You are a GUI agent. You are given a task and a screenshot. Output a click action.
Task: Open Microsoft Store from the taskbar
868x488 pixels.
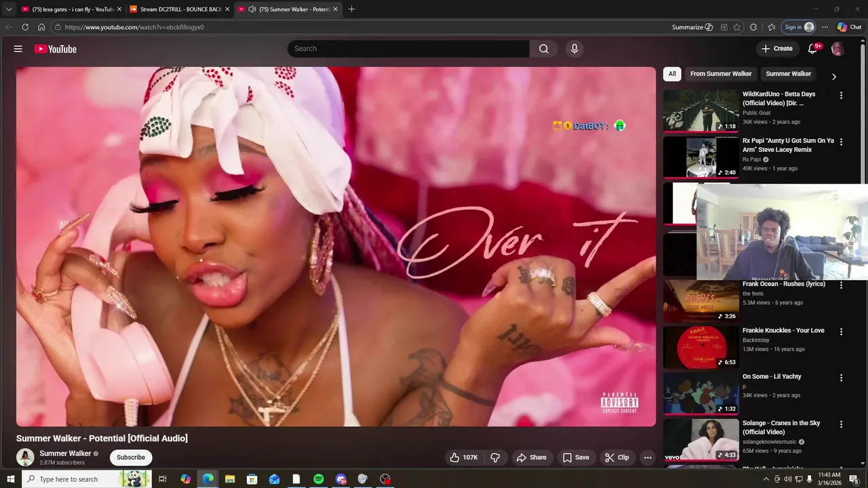click(252, 479)
